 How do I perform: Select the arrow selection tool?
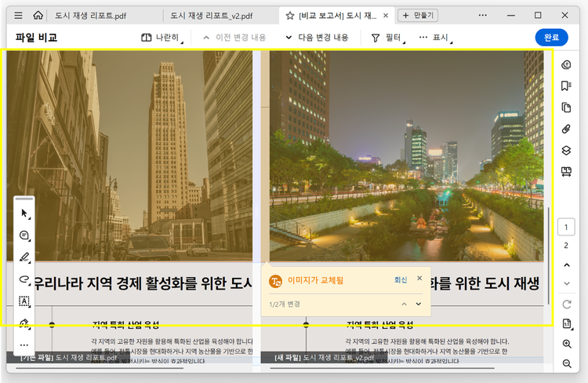click(24, 213)
